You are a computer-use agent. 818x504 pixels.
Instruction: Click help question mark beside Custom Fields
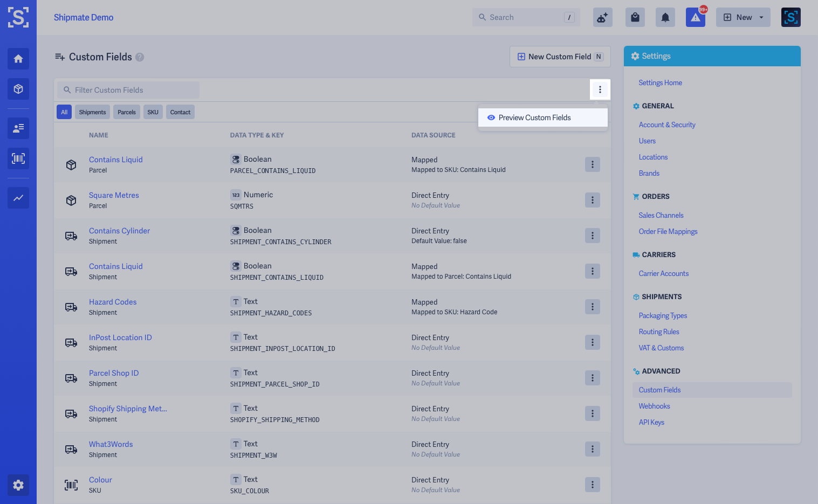(x=140, y=57)
